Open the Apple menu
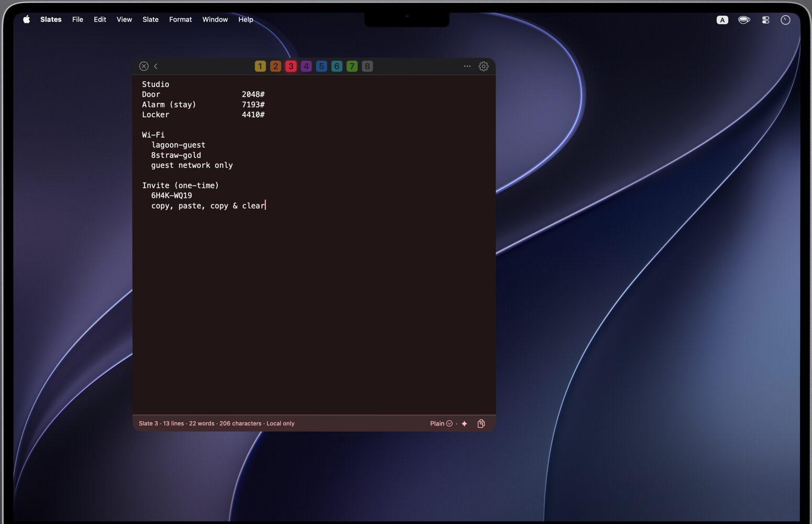Image resolution: width=812 pixels, height=524 pixels. coord(27,19)
